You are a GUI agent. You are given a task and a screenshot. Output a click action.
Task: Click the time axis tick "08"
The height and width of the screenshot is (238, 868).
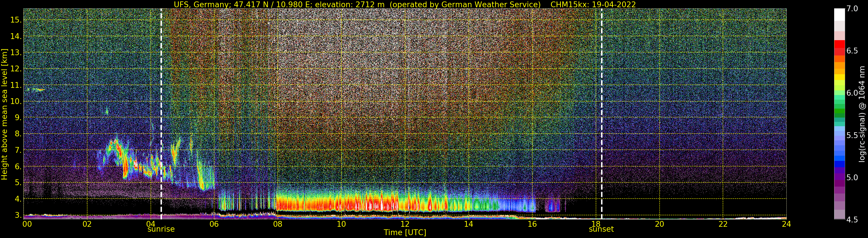coord(278,224)
